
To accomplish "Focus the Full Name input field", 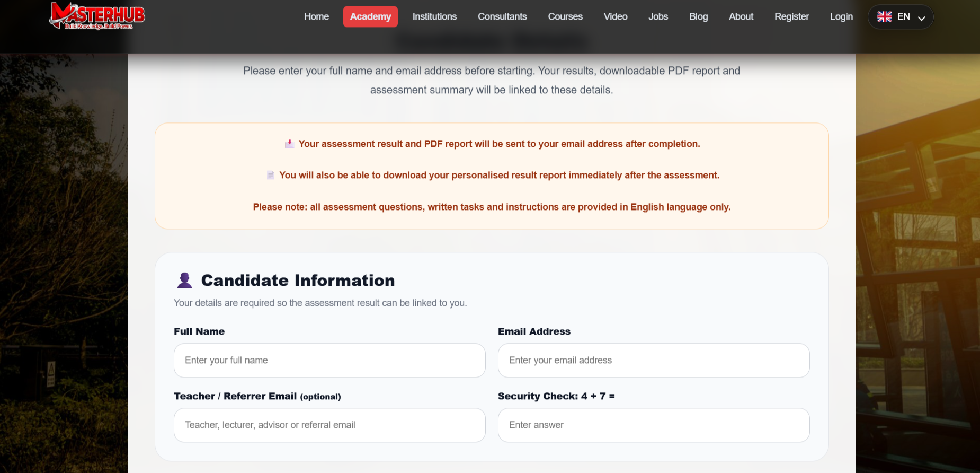I will pyautogui.click(x=329, y=361).
